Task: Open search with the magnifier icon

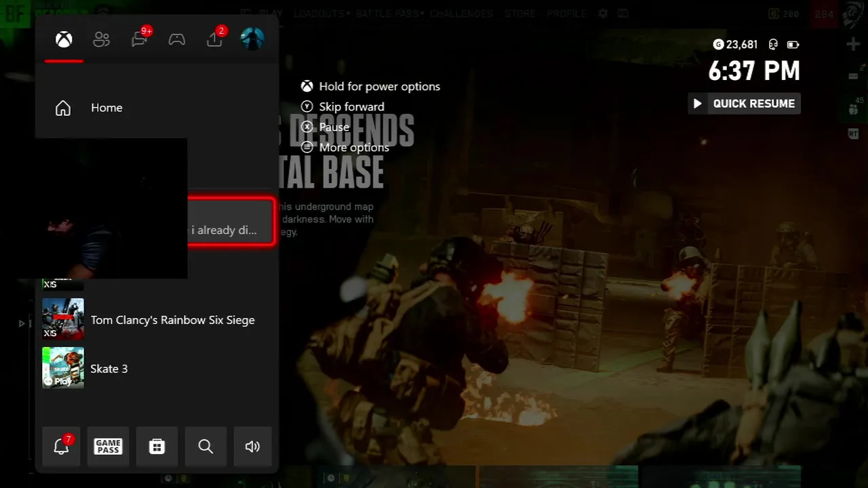Action: click(205, 446)
